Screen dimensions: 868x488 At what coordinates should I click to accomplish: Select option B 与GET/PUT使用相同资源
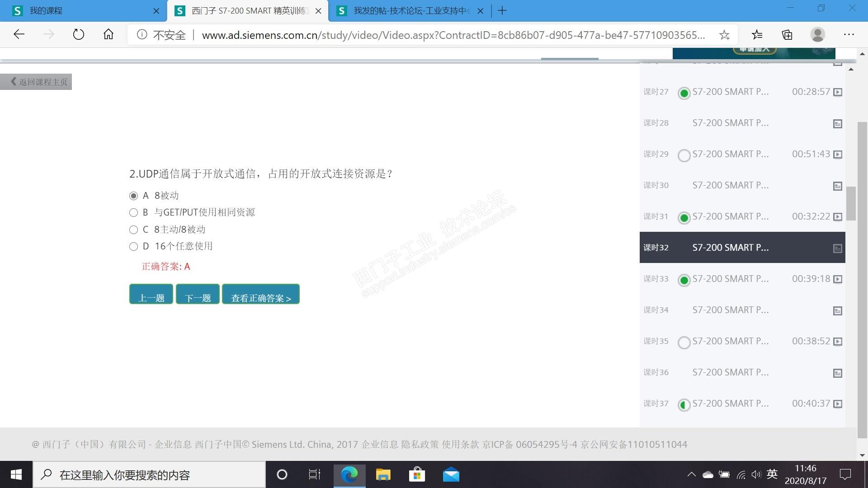click(x=133, y=212)
